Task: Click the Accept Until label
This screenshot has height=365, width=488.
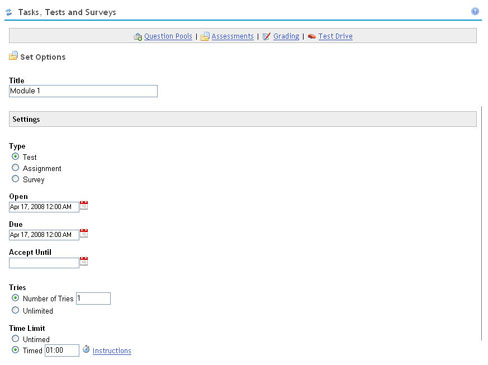Action: pos(30,252)
